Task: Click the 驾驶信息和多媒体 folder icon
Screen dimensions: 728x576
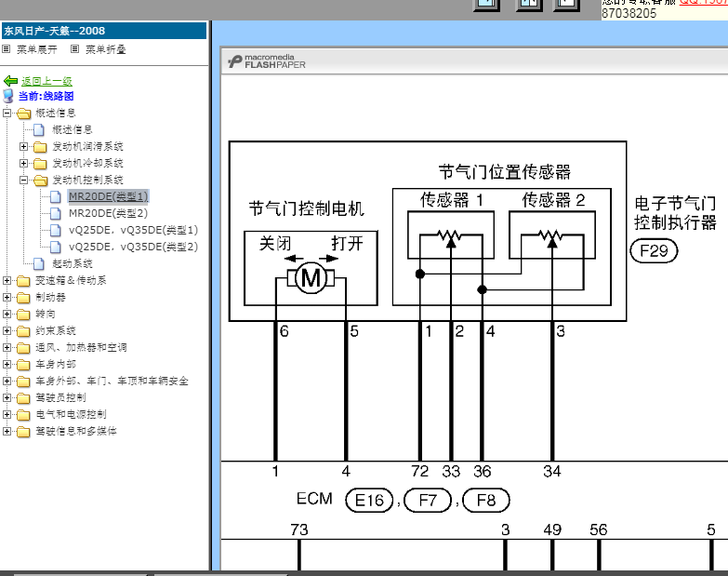Action: point(23,432)
